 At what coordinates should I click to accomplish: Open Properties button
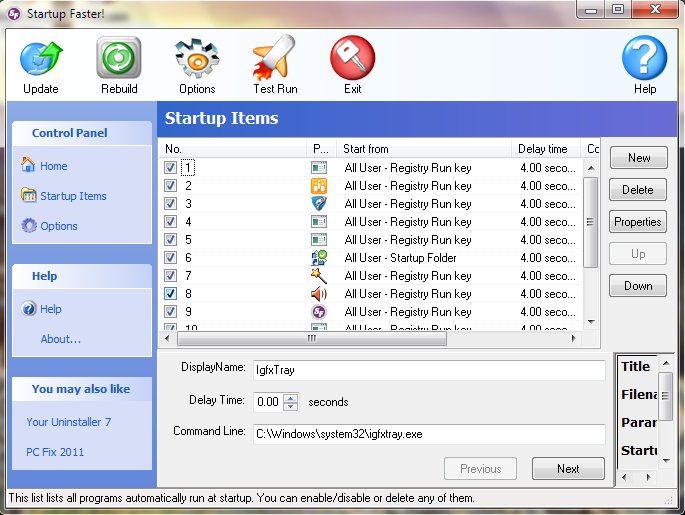pos(638,222)
